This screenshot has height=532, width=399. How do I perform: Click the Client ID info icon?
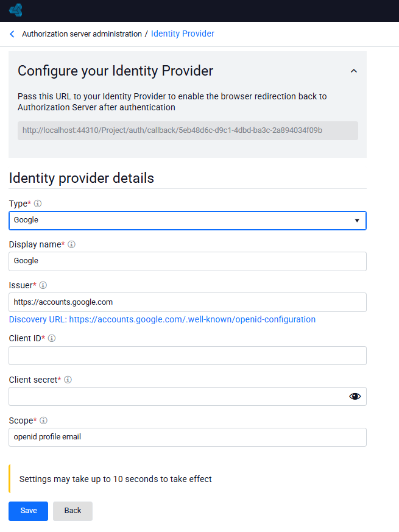[x=52, y=338]
